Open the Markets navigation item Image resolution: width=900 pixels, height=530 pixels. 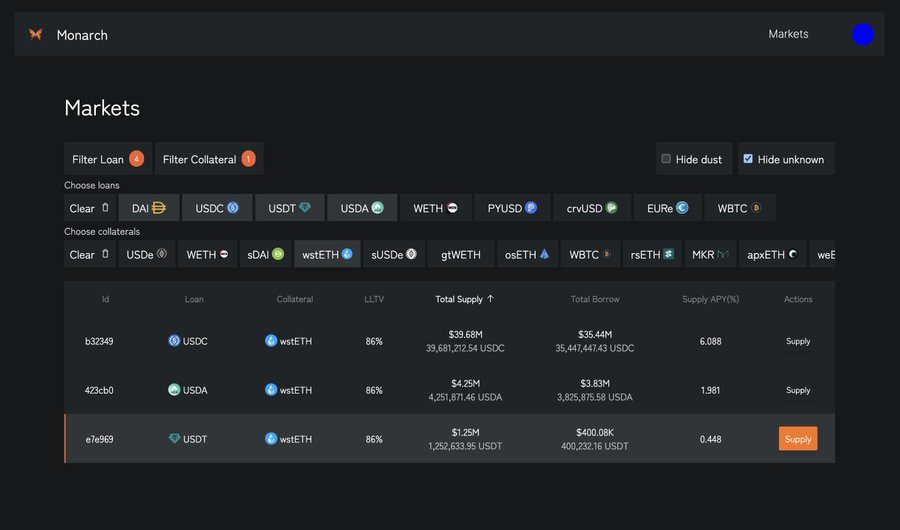(788, 34)
